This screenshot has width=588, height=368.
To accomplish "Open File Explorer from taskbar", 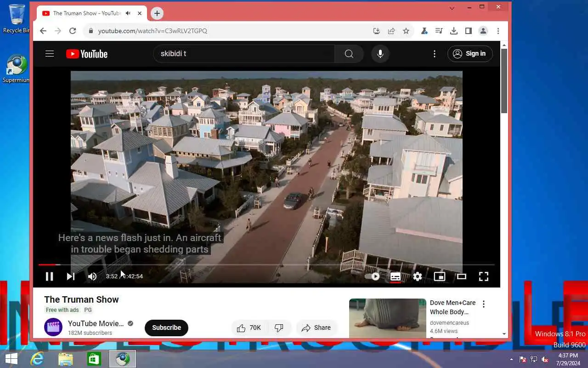I will [66, 359].
